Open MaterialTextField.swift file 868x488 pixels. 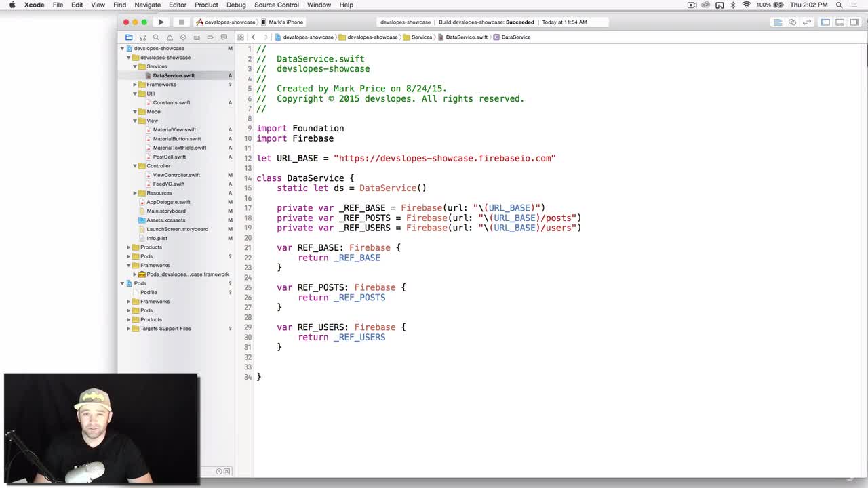click(x=180, y=148)
